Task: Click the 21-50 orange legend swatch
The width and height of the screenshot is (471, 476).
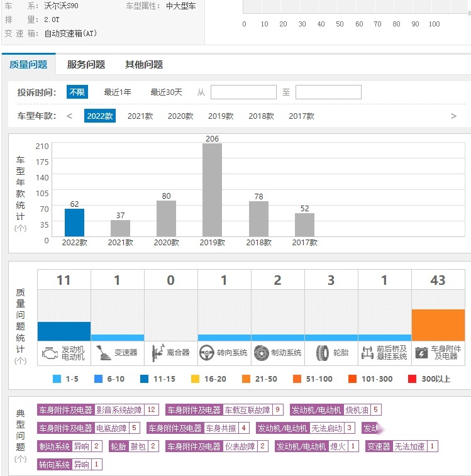Action: (247, 379)
